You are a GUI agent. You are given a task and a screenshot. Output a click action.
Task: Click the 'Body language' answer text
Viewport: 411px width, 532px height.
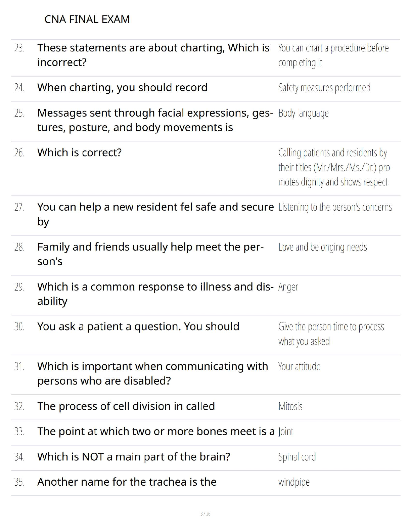pos(303,113)
